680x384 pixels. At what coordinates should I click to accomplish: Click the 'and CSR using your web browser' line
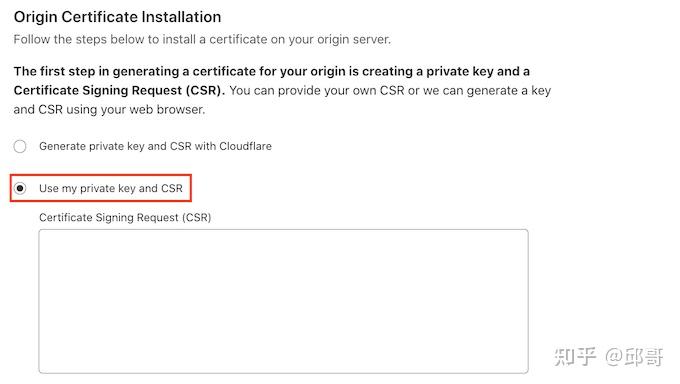tap(109, 109)
